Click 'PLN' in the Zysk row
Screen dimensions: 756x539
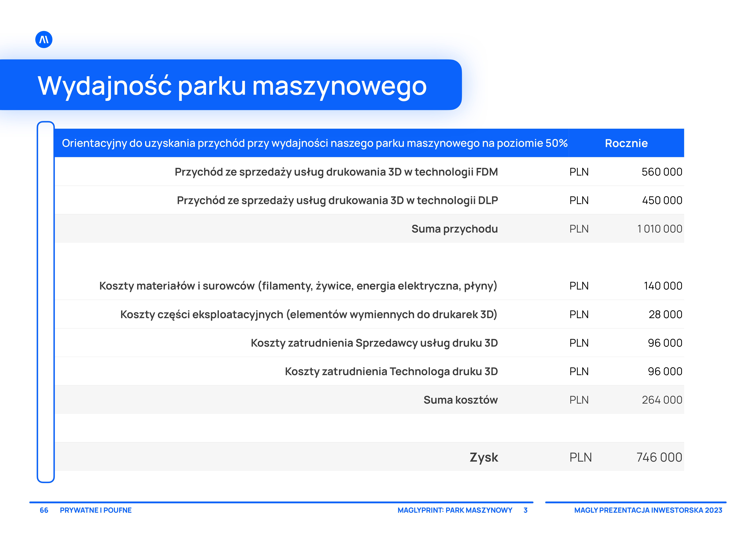580,457
